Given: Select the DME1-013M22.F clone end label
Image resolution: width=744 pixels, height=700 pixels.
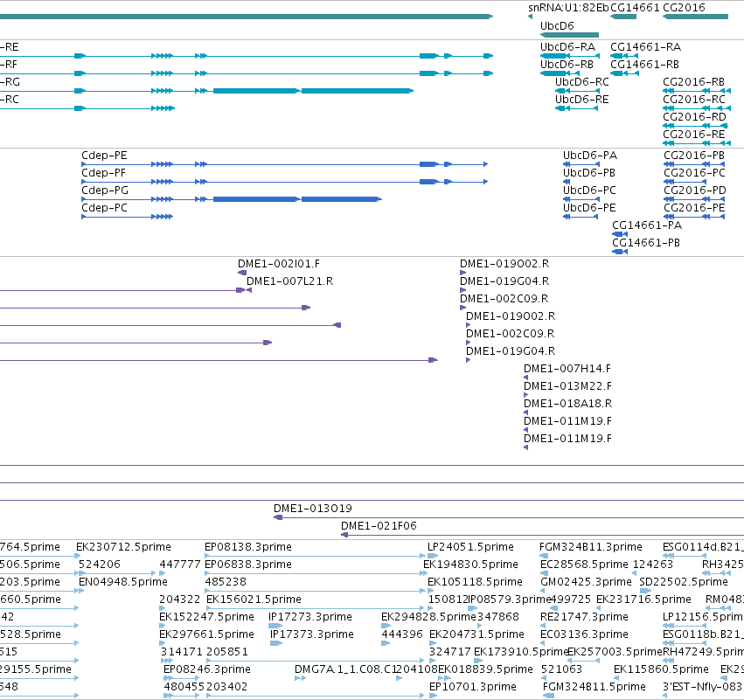Looking at the screenshot, I should click(x=567, y=386).
